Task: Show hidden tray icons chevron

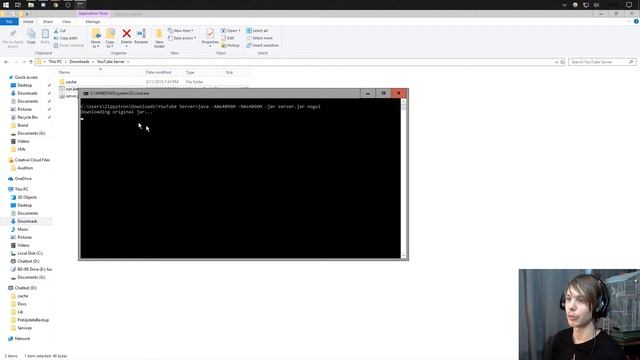Action: click(564, 5)
